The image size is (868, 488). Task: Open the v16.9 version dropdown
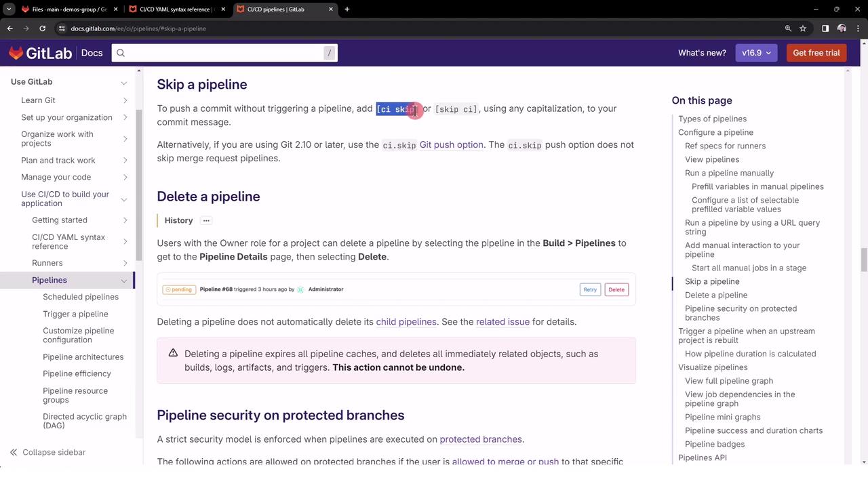point(757,53)
